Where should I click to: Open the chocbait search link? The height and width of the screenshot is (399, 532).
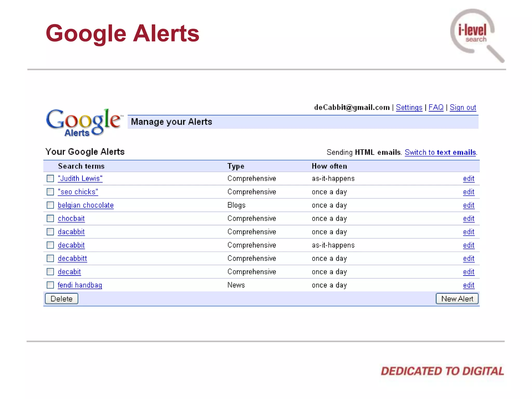71,218
